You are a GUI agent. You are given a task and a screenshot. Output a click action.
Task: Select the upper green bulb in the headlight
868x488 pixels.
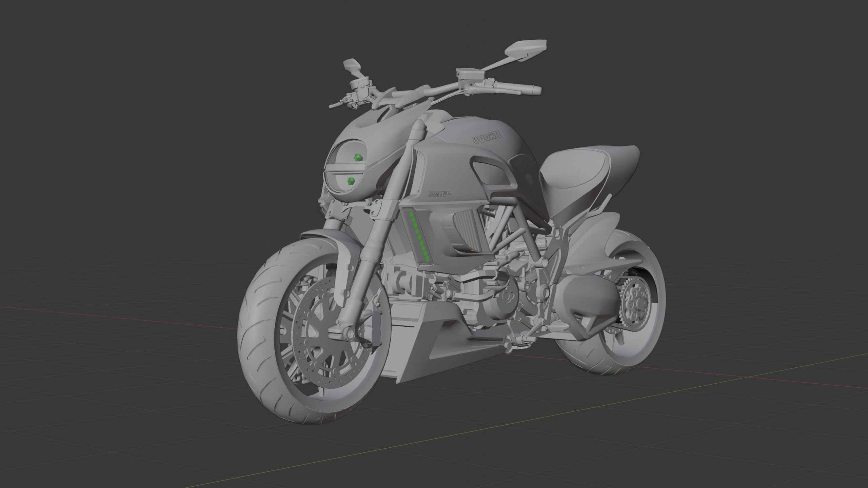[358, 157]
